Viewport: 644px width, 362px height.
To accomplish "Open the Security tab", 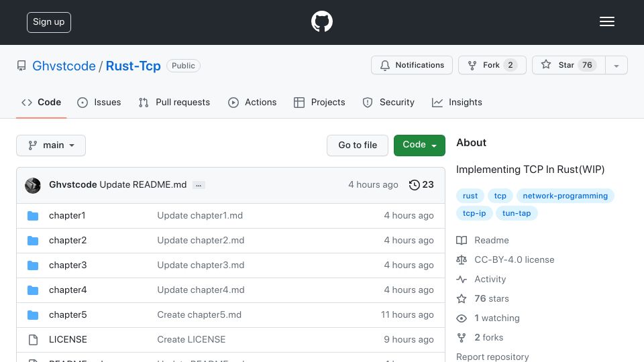I will click(x=388, y=102).
